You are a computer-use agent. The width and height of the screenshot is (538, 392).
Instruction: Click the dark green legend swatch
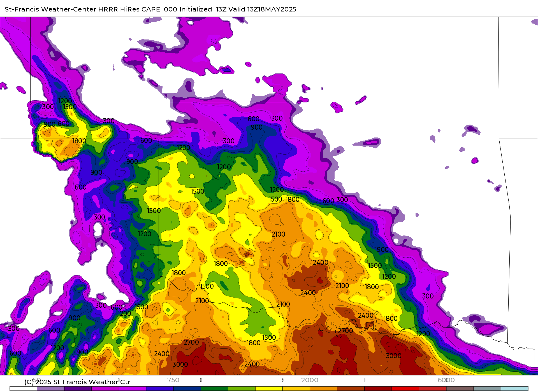coord(214,389)
